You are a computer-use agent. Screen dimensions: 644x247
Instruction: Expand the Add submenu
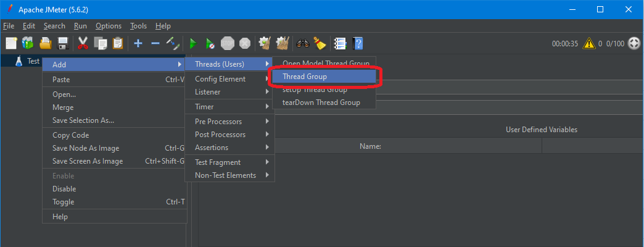tap(115, 64)
